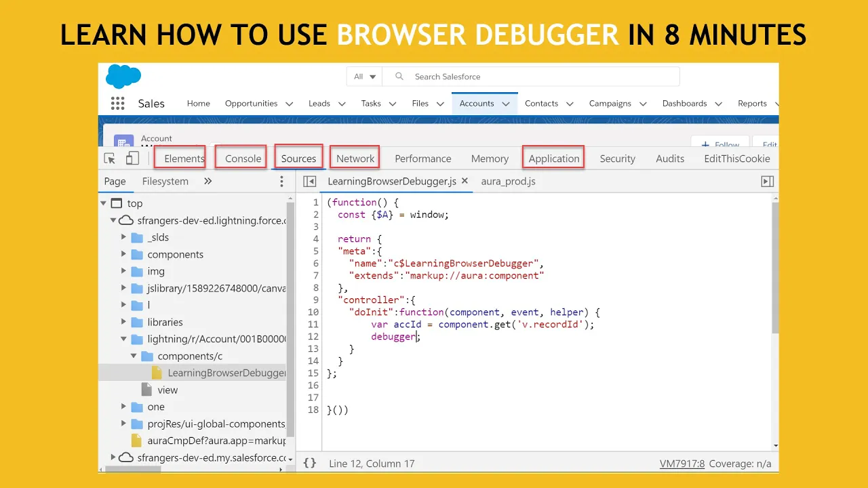Viewport: 868px width, 488px height.
Task: Switch to the Elements tab
Action: pyautogui.click(x=184, y=159)
